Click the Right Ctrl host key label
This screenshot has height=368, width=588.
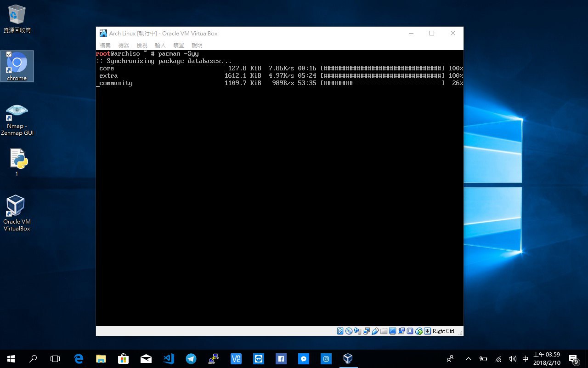[443, 331]
